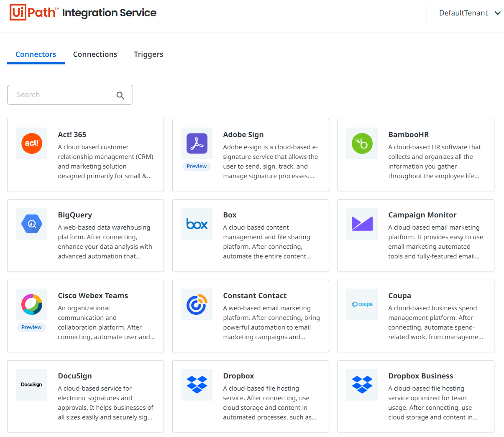This screenshot has height=437, width=504.
Task: Choose the BambooHR connector icon
Action: (362, 143)
